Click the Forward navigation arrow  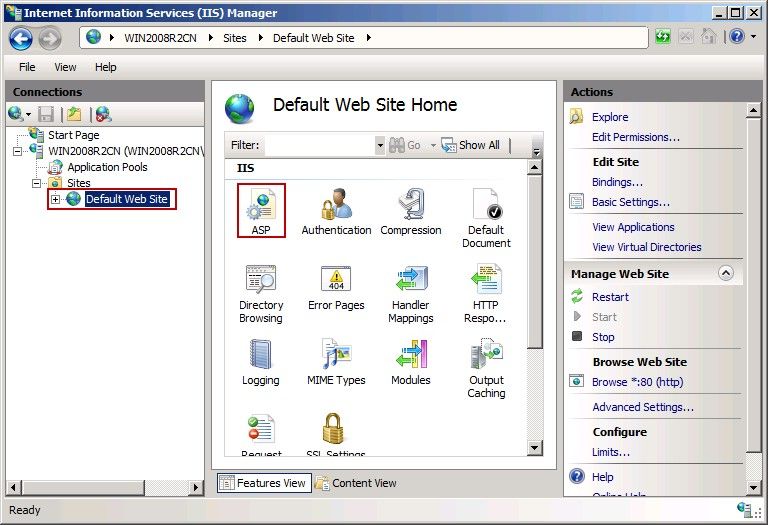pos(50,38)
